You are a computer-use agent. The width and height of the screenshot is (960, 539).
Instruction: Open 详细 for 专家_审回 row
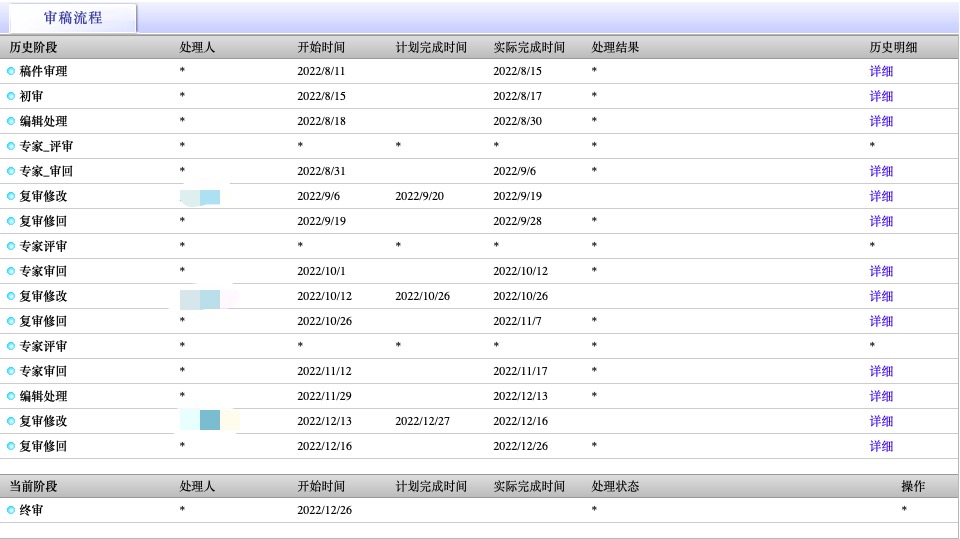881,171
